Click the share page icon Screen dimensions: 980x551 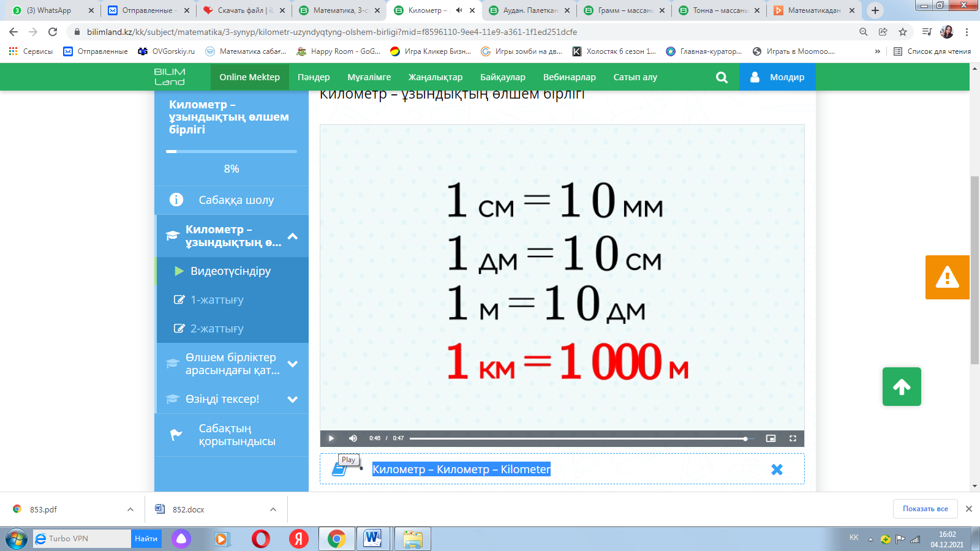click(x=883, y=32)
